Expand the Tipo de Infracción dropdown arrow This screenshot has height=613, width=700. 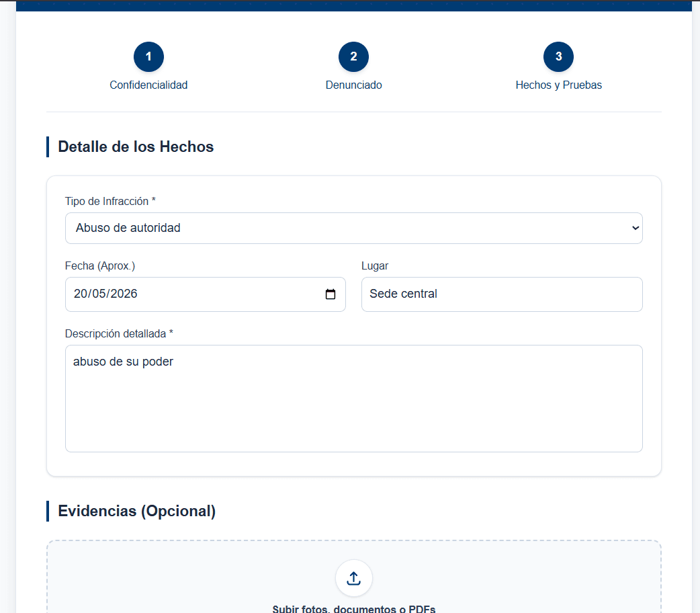coord(636,228)
